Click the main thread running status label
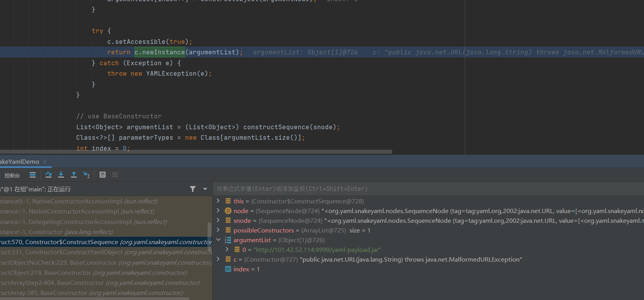The height and width of the screenshot is (300, 644). point(36,189)
